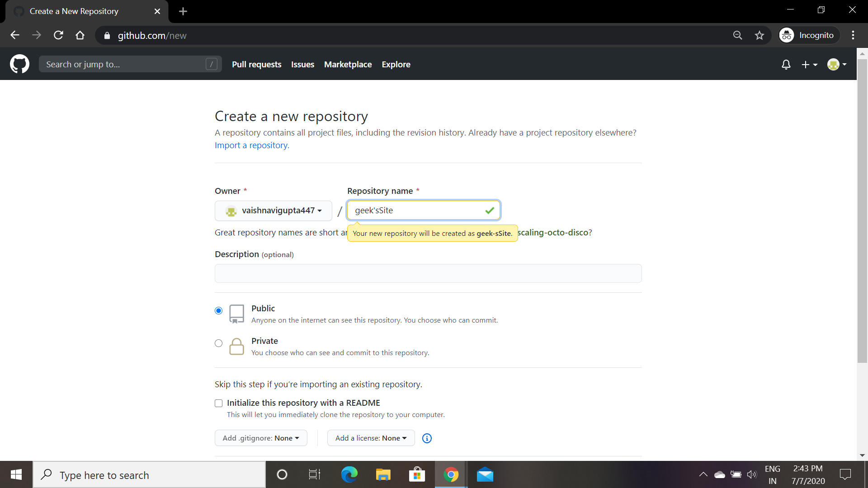
Task: Click the Description text field
Action: (428, 273)
